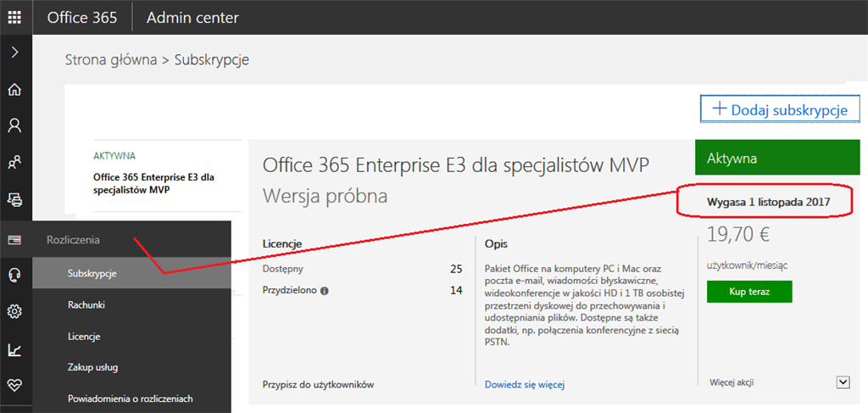The image size is (868, 413).
Task: Click the Dodaj subskrypcje button
Action: [781, 109]
